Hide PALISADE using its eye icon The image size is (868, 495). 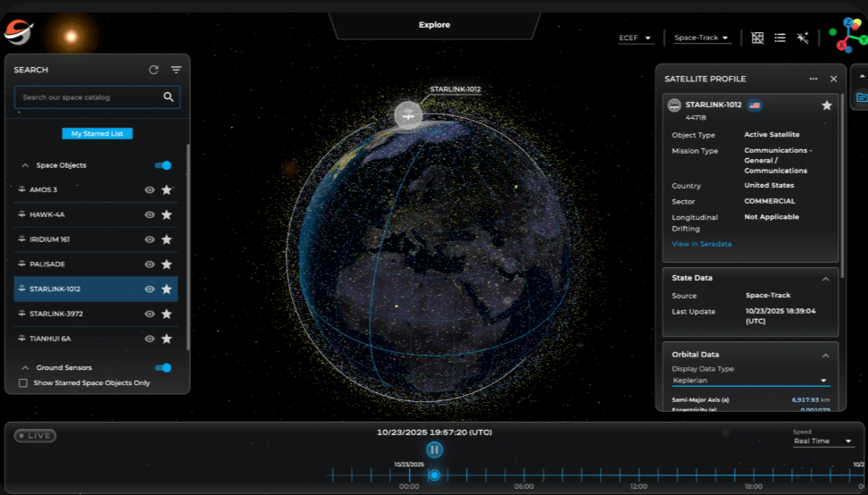[149, 264]
